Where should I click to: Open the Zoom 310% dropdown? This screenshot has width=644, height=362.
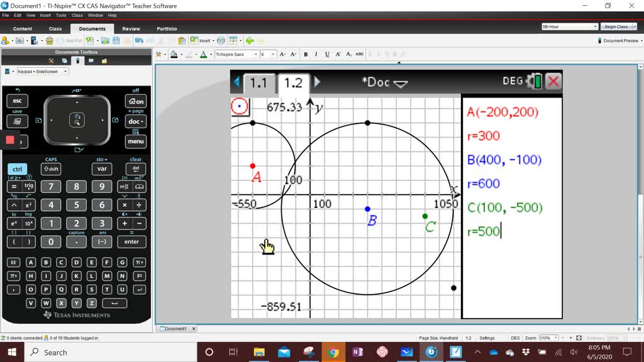pos(548,337)
